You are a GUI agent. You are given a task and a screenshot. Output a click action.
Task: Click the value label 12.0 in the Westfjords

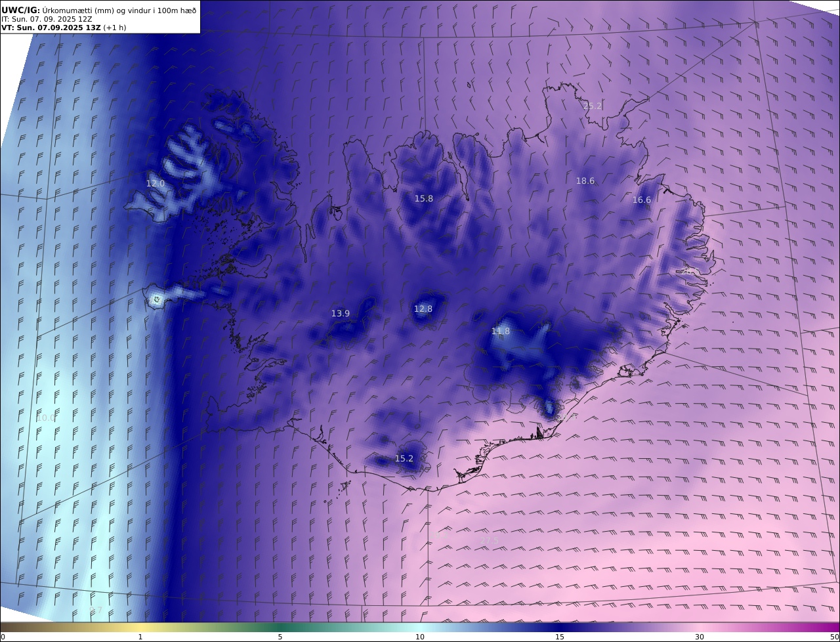point(156,183)
